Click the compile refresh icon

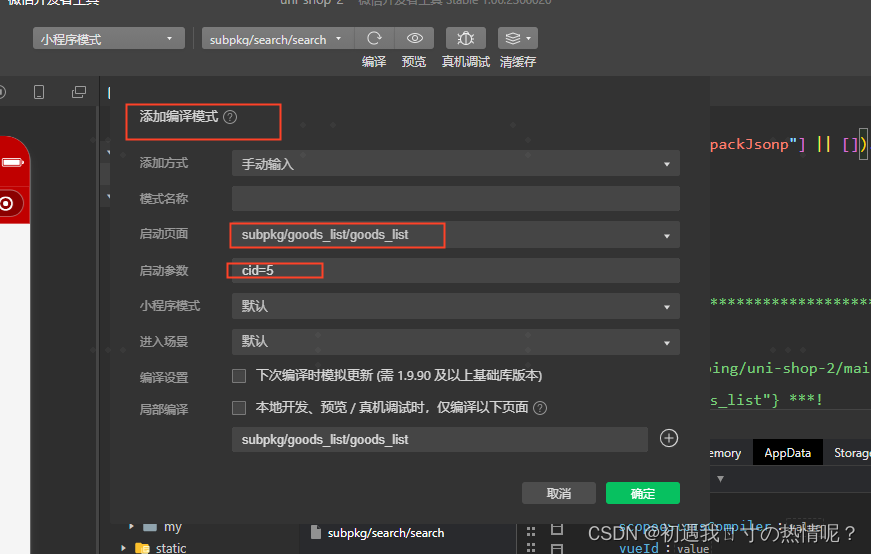pos(374,38)
